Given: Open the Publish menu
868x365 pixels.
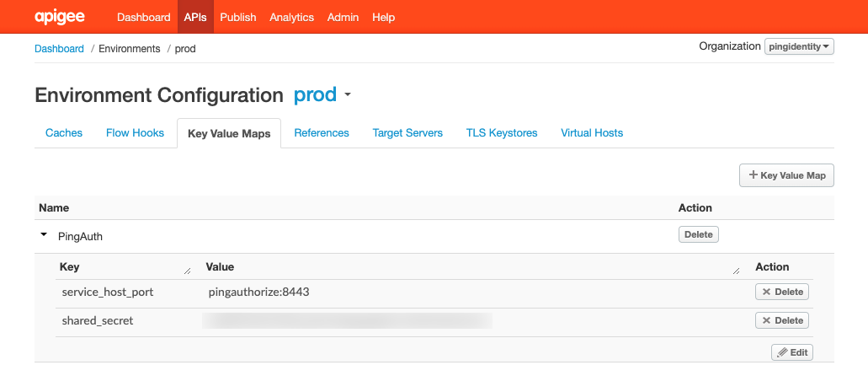Looking at the screenshot, I should pyautogui.click(x=237, y=17).
